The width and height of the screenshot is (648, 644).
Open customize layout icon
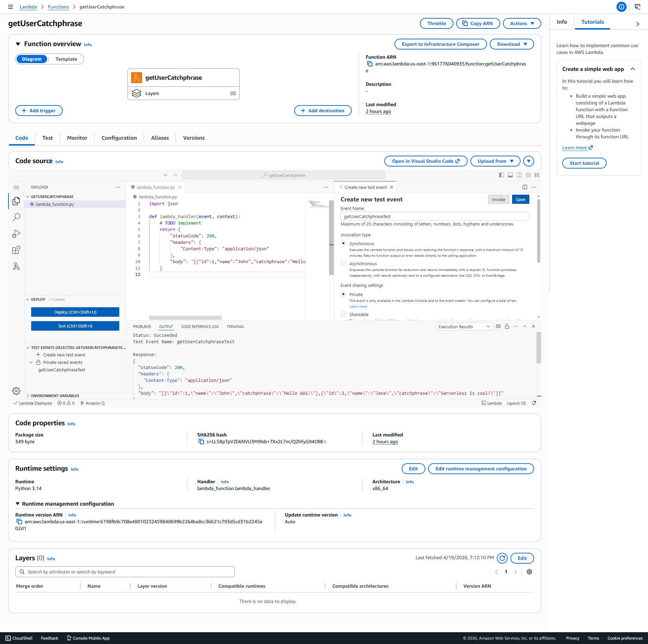click(x=528, y=175)
